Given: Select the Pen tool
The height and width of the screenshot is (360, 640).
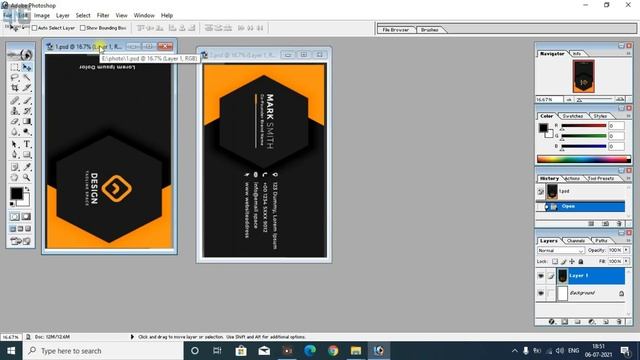Looking at the screenshot, I should point(15,155).
